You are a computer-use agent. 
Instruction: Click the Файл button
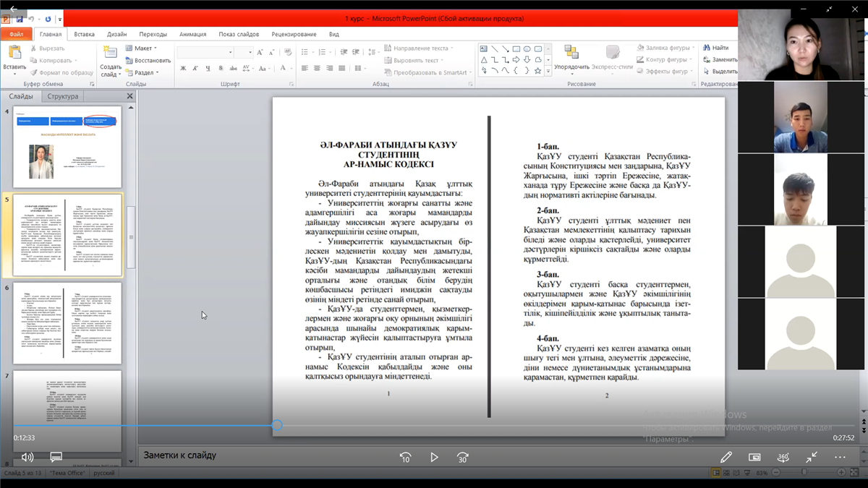click(x=16, y=34)
